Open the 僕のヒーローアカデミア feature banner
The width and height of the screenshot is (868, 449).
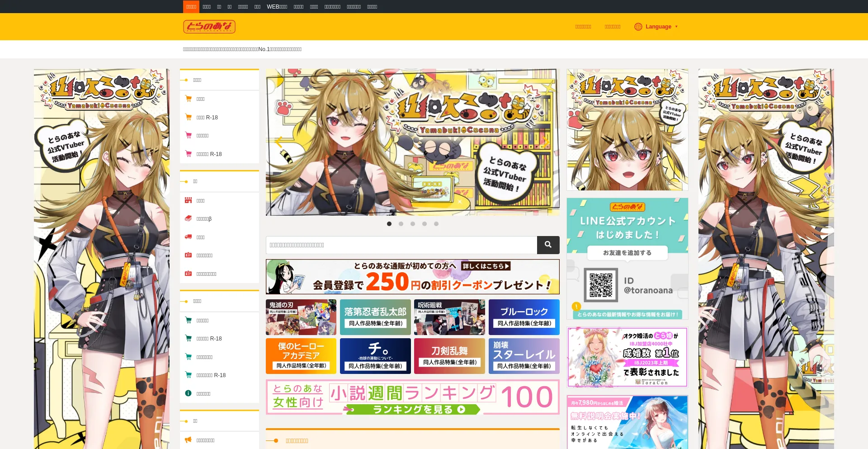[301, 356]
